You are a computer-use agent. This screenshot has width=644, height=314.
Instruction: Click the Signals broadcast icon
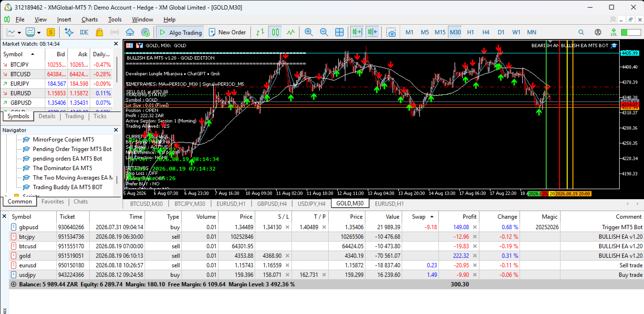pos(114,32)
